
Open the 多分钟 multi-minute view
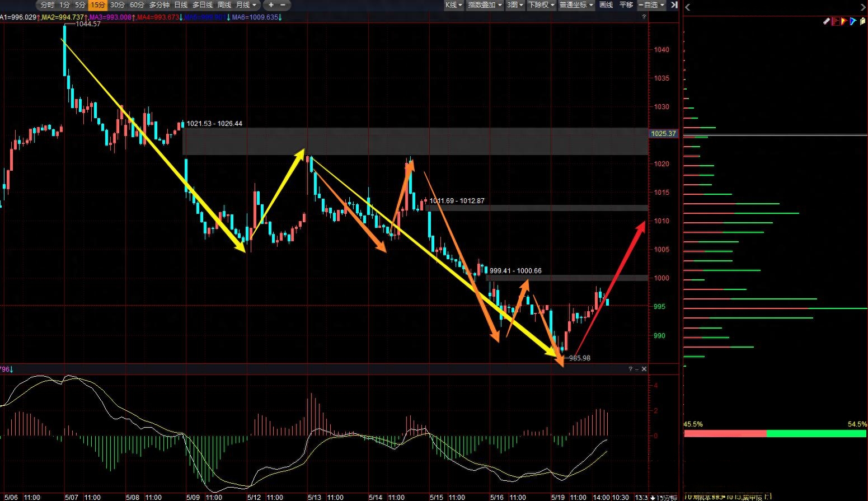(159, 4)
